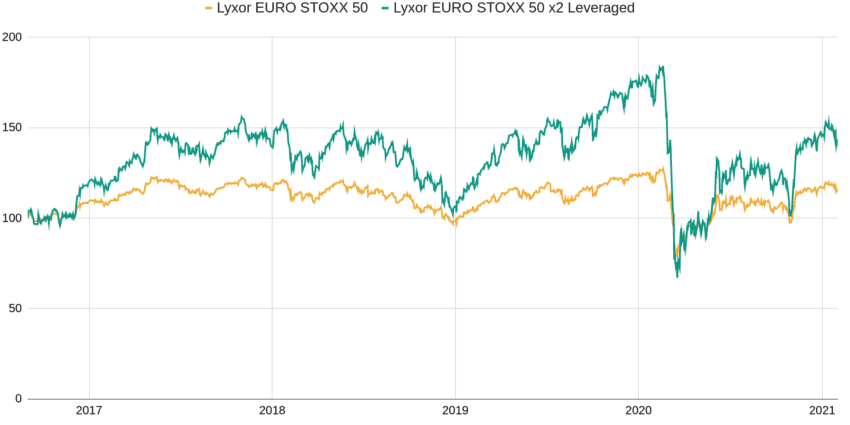Click the 2021 x-axis label
Image resolution: width=850 pixels, height=425 pixels.
coord(822,413)
